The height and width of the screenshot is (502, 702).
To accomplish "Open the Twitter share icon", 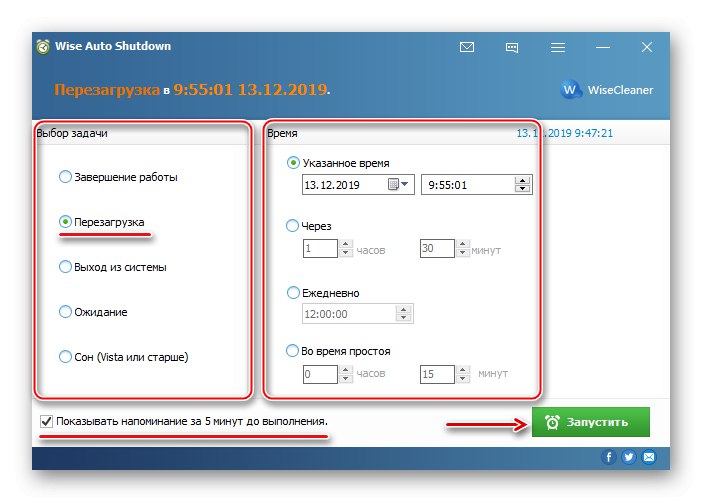I will tap(629, 457).
